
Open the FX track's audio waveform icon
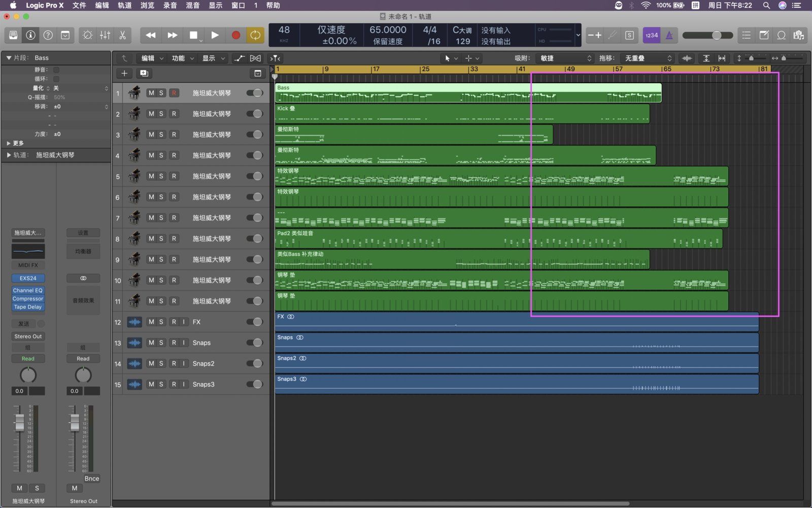134,322
